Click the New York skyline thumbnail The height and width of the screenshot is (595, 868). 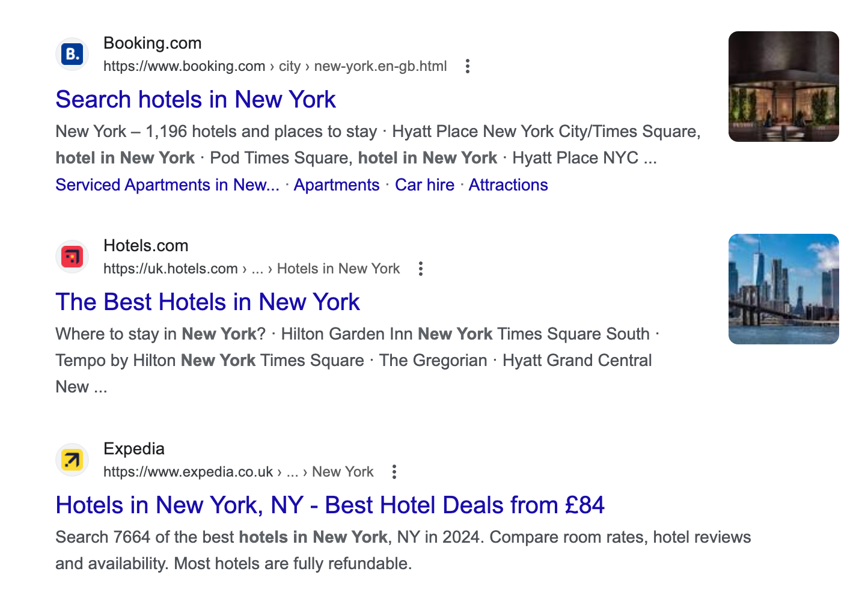tap(783, 289)
